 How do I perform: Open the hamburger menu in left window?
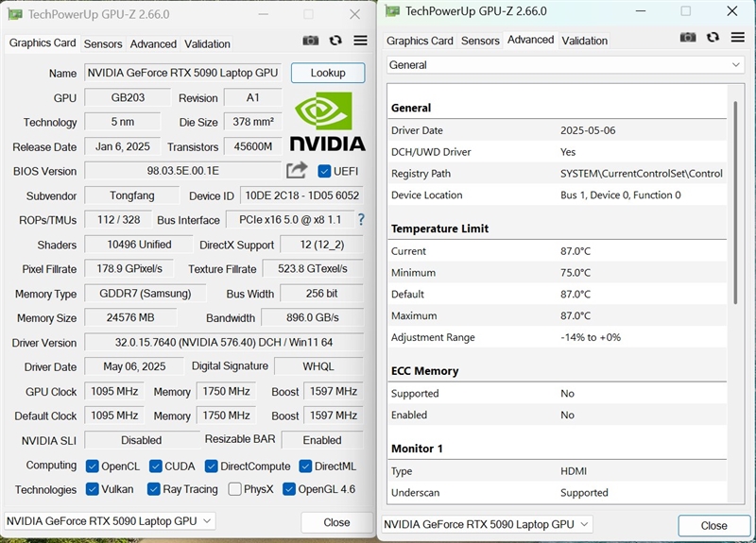click(360, 41)
